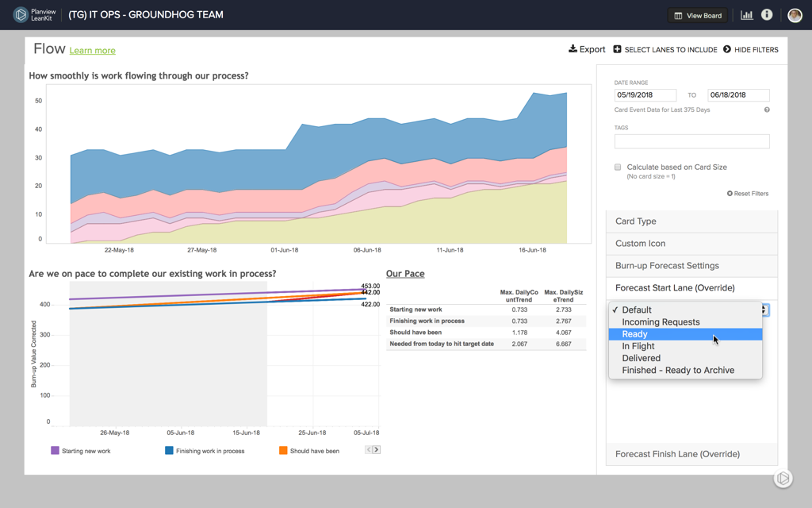Screen dimensions: 812x508
Task: Go to next legend page arrow
Action: 377,450
